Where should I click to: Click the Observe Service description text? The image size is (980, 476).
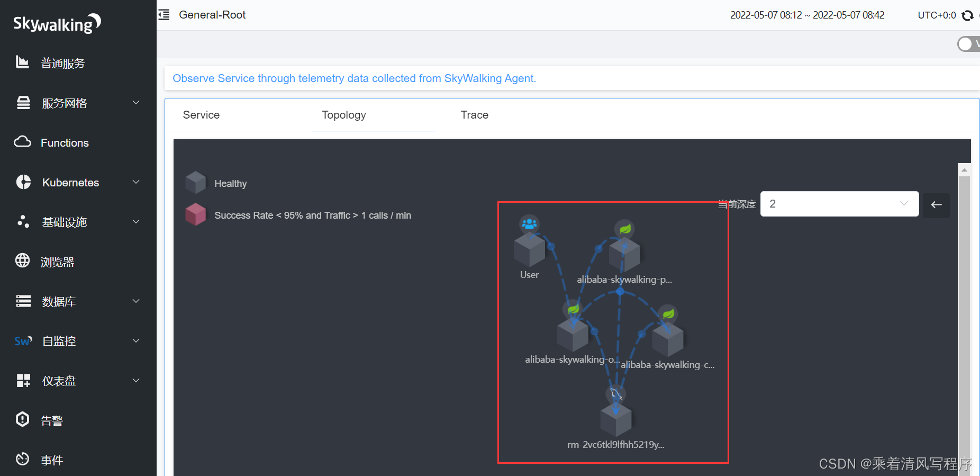(x=355, y=78)
